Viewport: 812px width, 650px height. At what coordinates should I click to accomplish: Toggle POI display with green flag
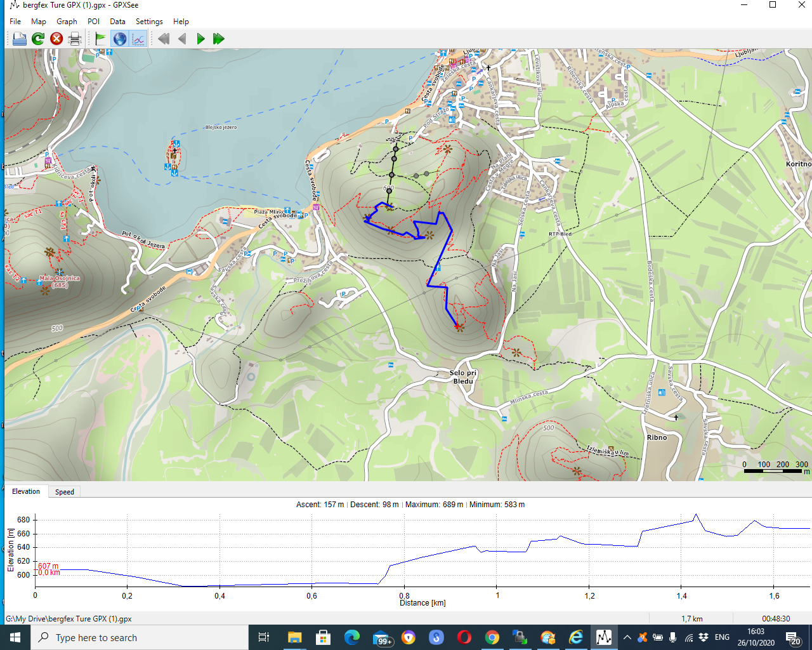coord(100,39)
